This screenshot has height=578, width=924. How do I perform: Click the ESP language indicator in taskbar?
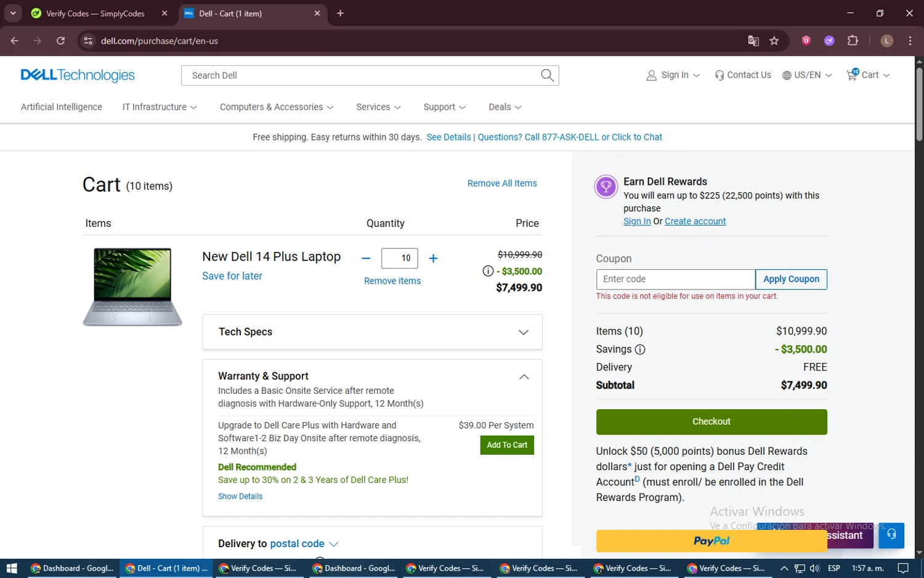pos(834,568)
